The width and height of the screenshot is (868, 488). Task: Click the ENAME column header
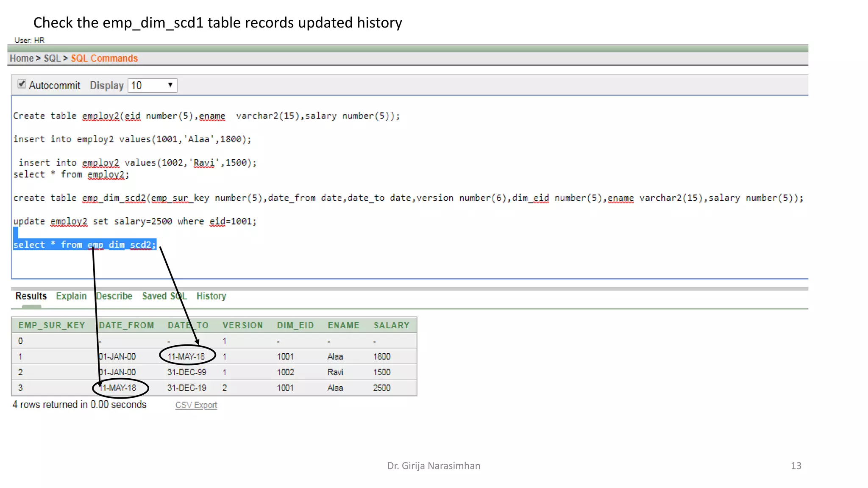click(x=343, y=325)
